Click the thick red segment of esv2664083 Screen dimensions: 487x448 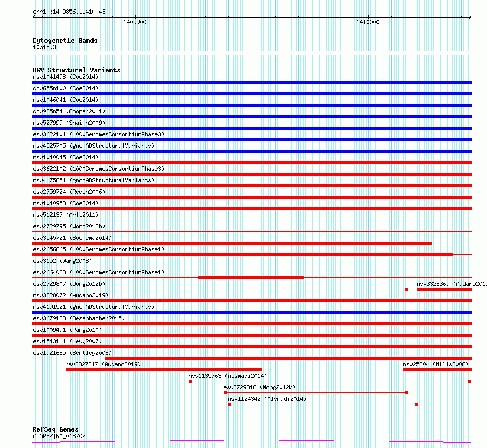251,278
